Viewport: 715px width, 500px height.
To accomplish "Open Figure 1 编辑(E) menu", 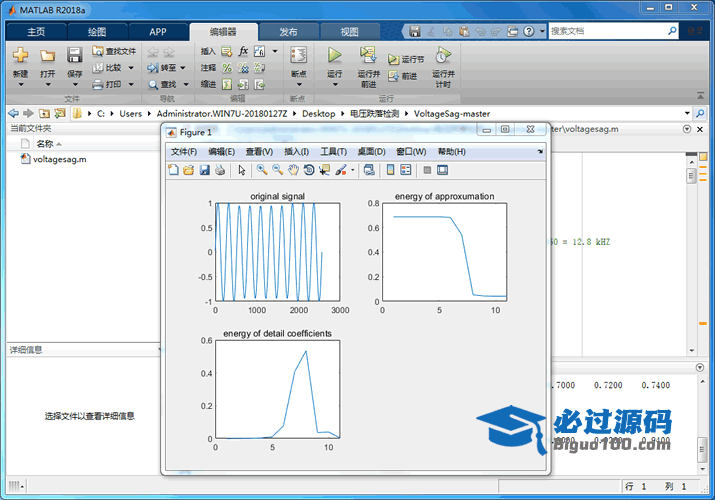I will pyautogui.click(x=222, y=152).
